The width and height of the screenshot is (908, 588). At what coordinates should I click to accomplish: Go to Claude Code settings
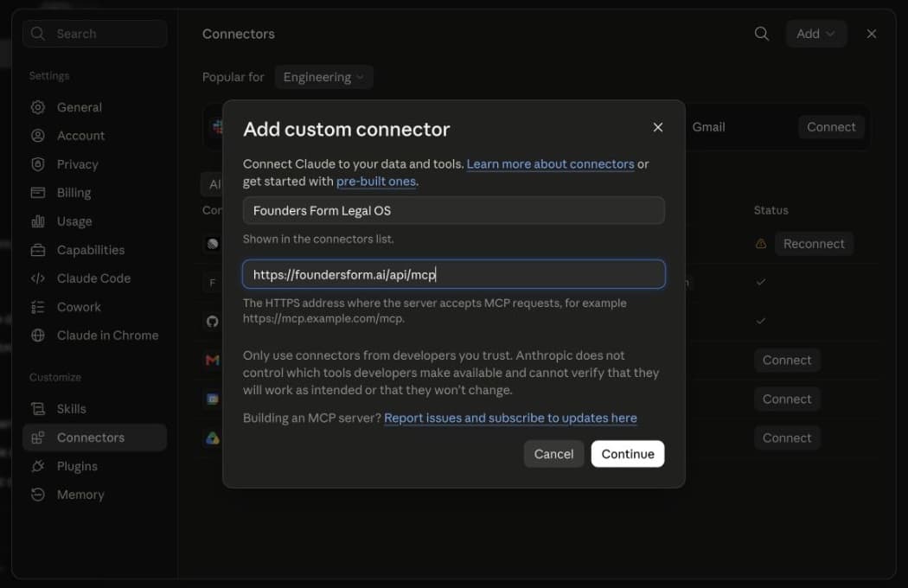click(95, 278)
